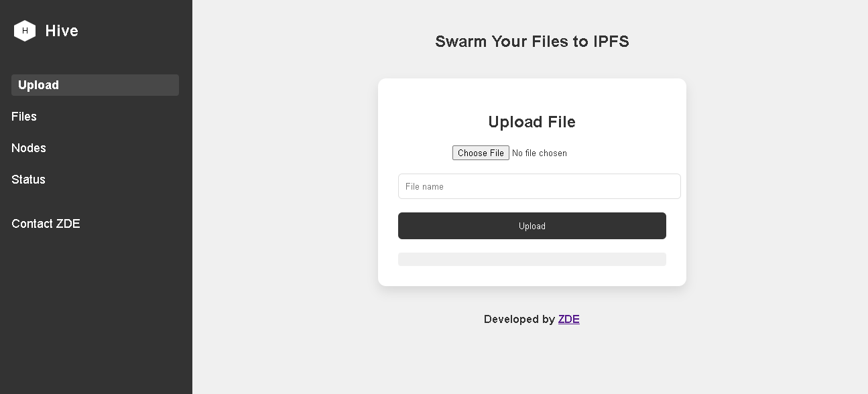The image size is (868, 394).
Task: Click the white upload card's blank bottom margin
Action: point(532,277)
